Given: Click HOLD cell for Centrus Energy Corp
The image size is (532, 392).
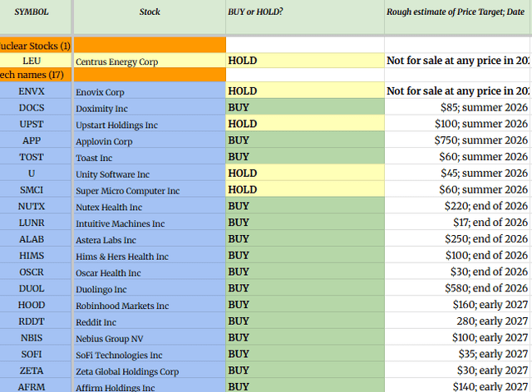Looking at the screenshot, I should point(305,61).
